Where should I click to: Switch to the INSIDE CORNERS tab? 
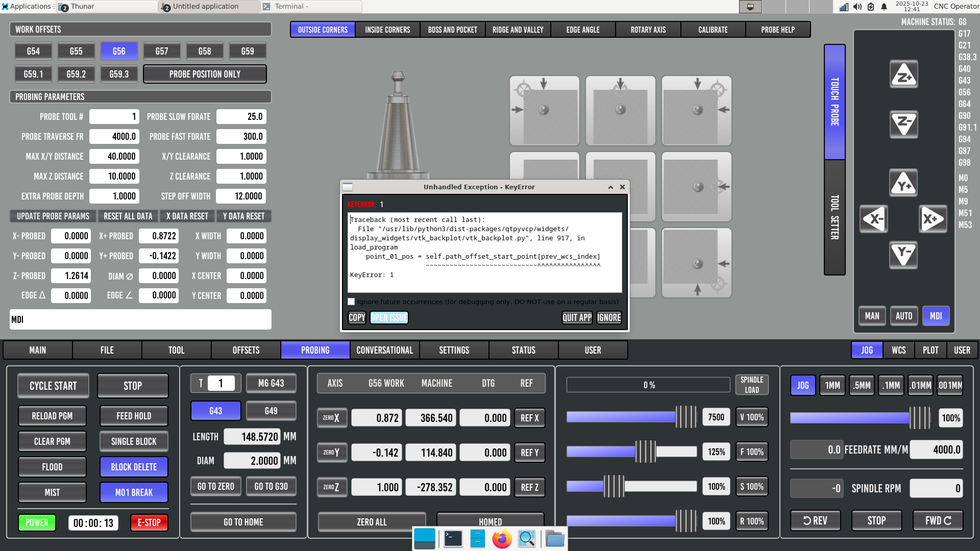pyautogui.click(x=387, y=30)
